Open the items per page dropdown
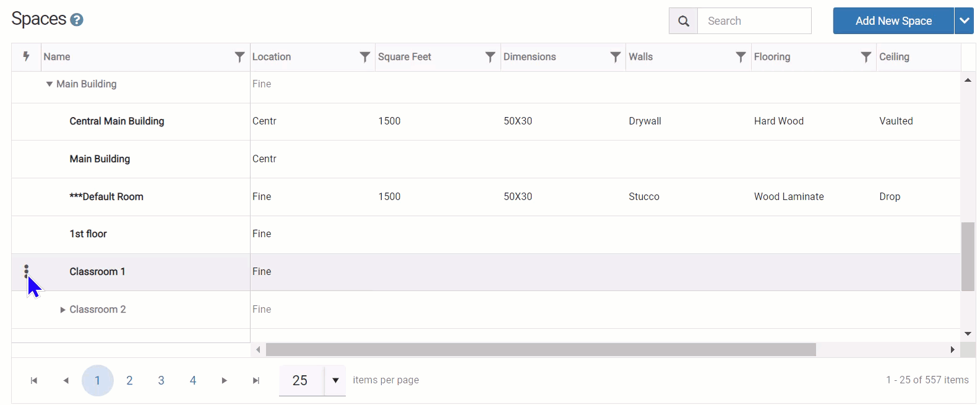The height and width of the screenshot is (405, 980). click(335, 380)
